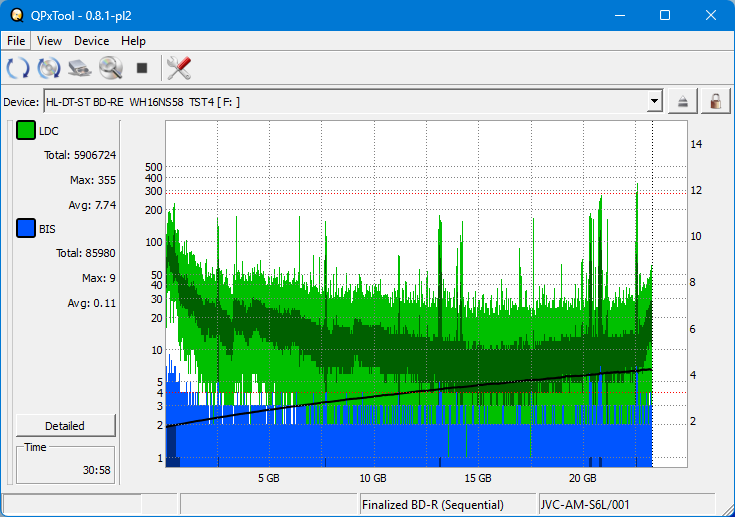Click the JVC-AM-S6L/001 media ID field
The width and height of the screenshot is (735, 517).
coord(625,505)
